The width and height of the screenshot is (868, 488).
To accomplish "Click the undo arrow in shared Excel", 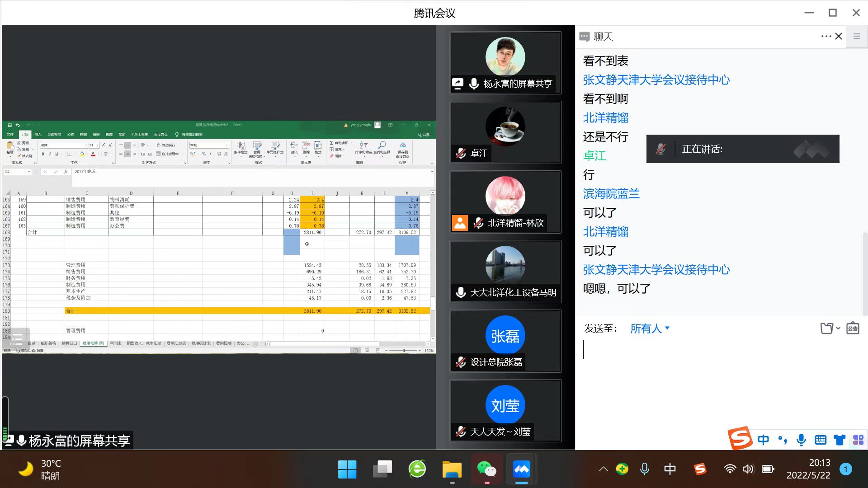I will coord(18,125).
